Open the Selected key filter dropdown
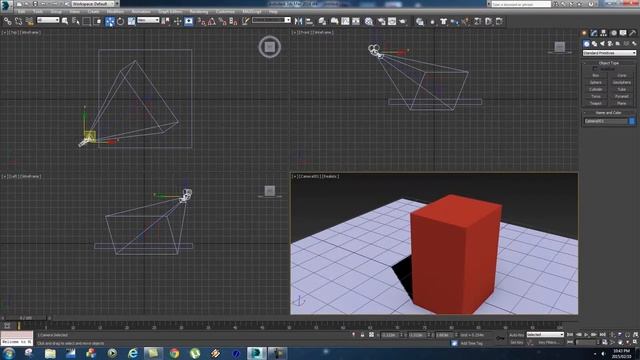 [545, 335]
